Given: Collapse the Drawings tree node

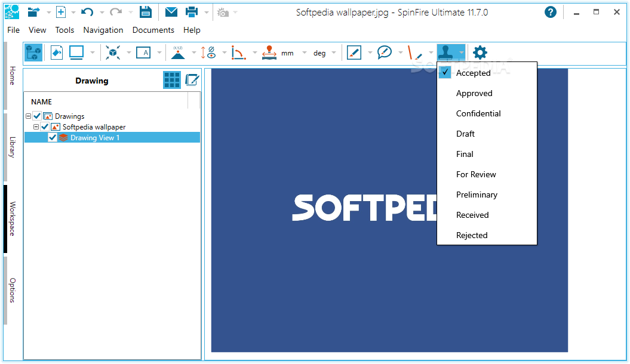Looking at the screenshot, I should [29, 116].
